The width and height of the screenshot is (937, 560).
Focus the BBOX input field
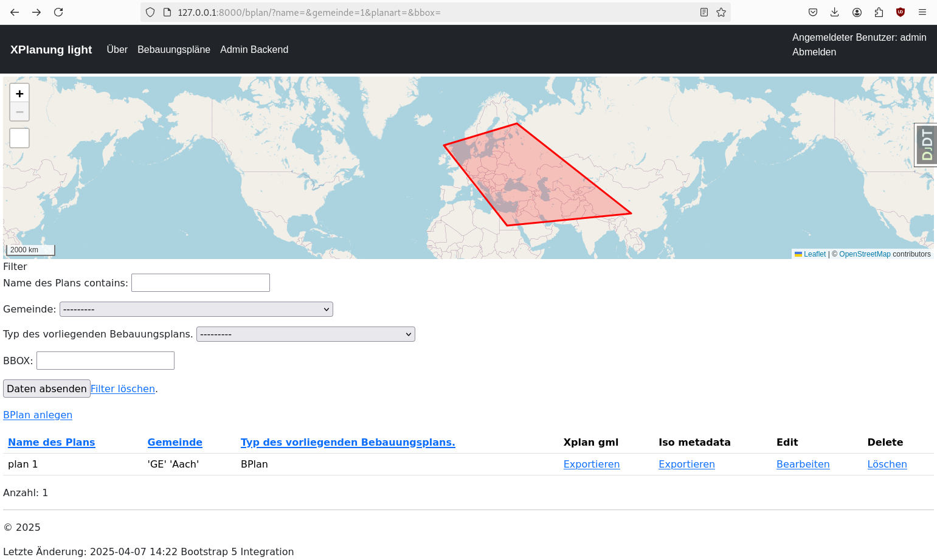105,361
